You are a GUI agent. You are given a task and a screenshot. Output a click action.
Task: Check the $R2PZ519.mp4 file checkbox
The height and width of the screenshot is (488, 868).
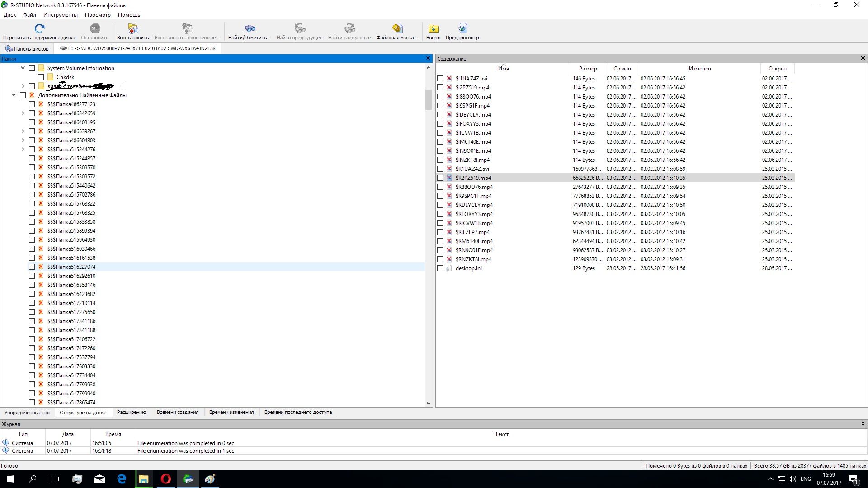[x=440, y=178]
